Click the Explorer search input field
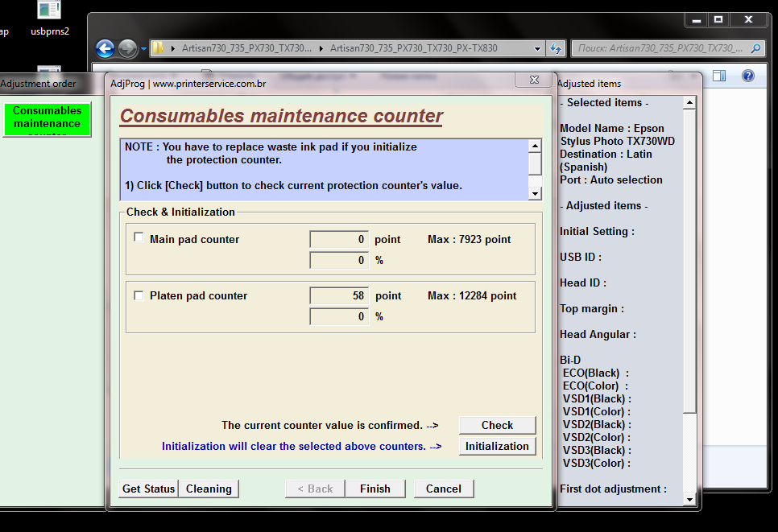The image size is (778, 532). pos(660,48)
